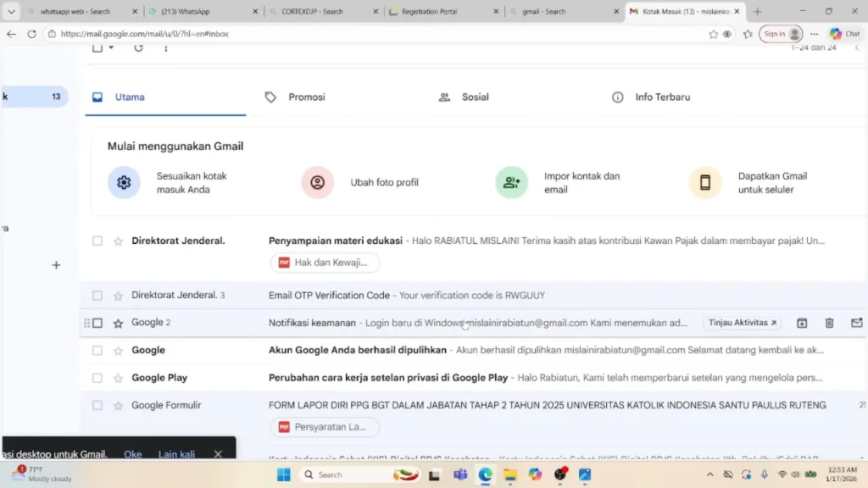868x488 pixels.
Task: Star the Akun Google berhasil dipulihkan email
Action: (x=118, y=350)
